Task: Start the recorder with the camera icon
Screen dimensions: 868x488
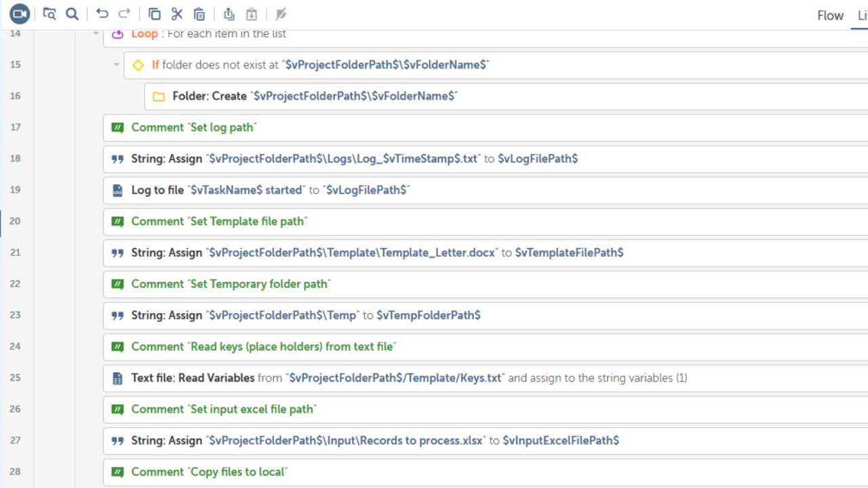Action: coord(20,14)
